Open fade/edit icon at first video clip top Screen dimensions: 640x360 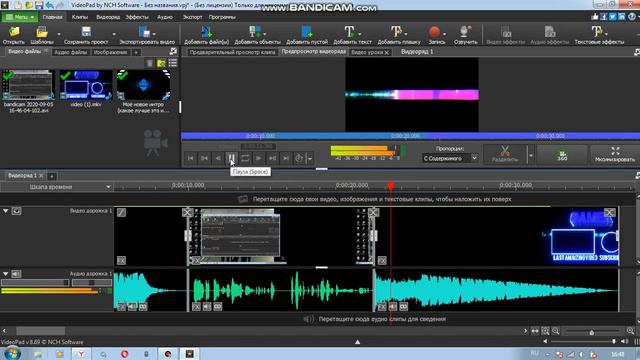[x=121, y=212]
